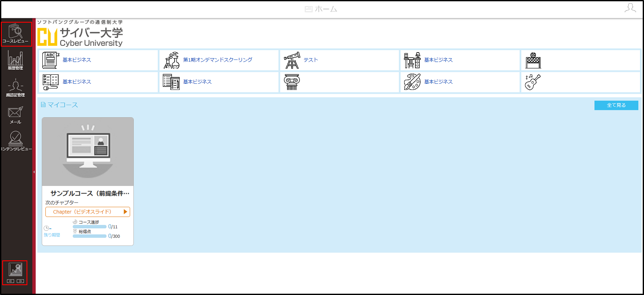Screen dimensions: 644x295
Task: Open the 第1期オンデマンドスクーリング link
Action: (x=218, y=60)
